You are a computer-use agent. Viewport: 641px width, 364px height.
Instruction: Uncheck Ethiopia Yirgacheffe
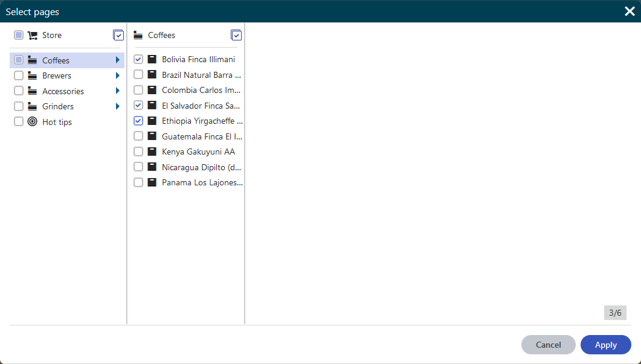[138, 121]
